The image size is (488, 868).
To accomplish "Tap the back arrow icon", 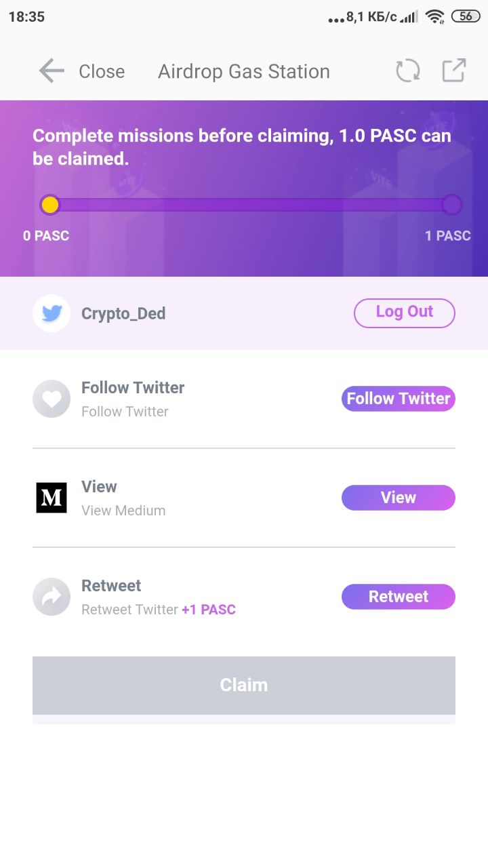I will pyautogui.click(x=52, y=71).
